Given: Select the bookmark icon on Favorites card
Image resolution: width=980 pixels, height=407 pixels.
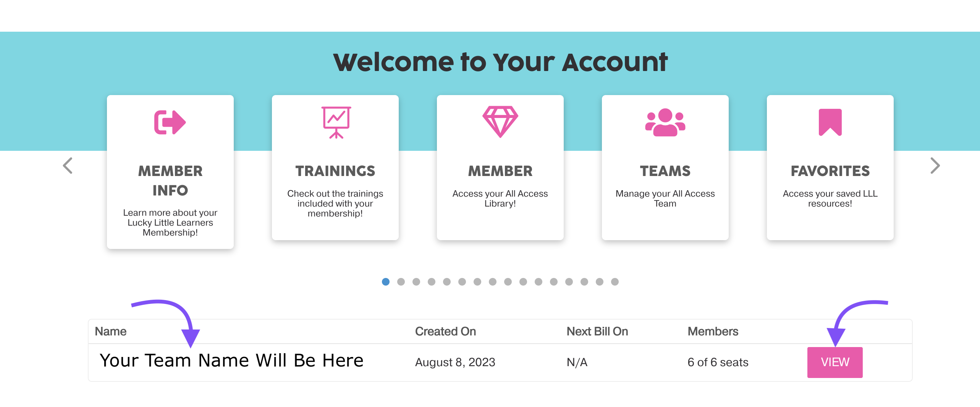Looking at the screenshot, I should pyautogui.click(x=830, y=122).
